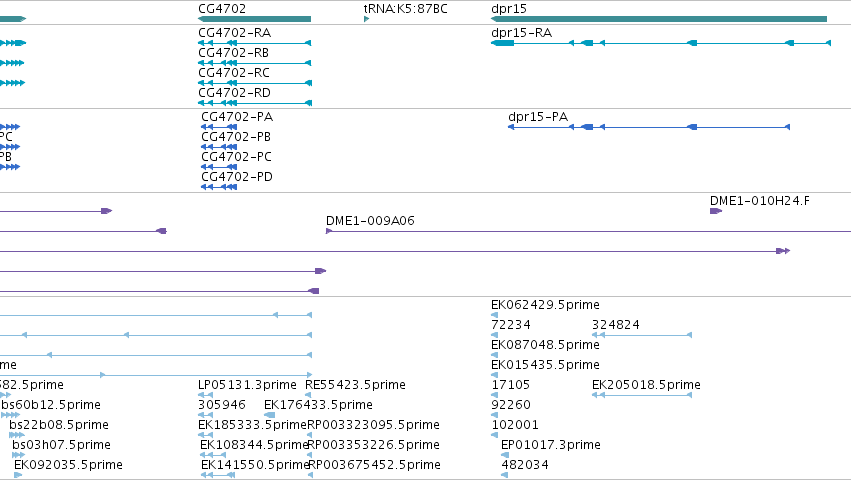851x480 pixels.
Task: Click the CG4702-RA transcript label
Action: [234, 33]
